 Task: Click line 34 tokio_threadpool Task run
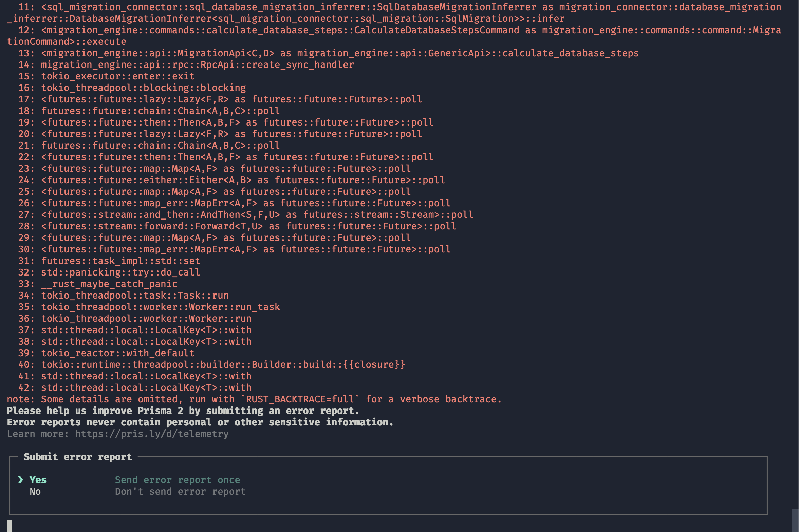click(134, 295)
